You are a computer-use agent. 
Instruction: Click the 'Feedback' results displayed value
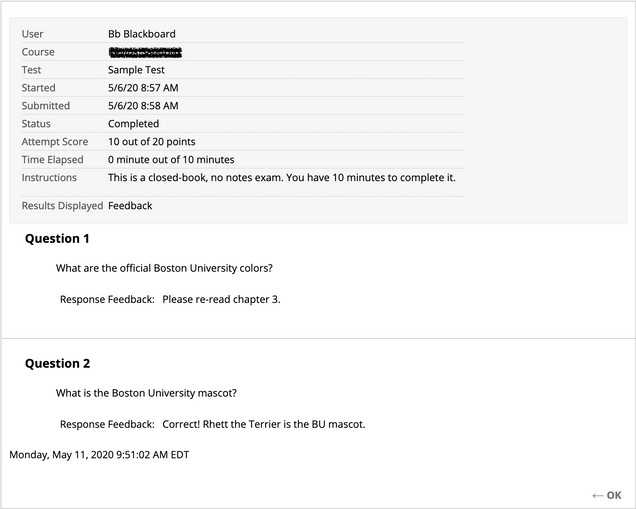coord(130,206)
